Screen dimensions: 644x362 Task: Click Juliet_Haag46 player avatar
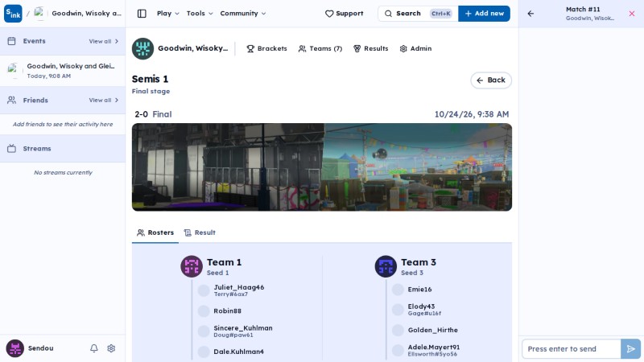point(204,290)
